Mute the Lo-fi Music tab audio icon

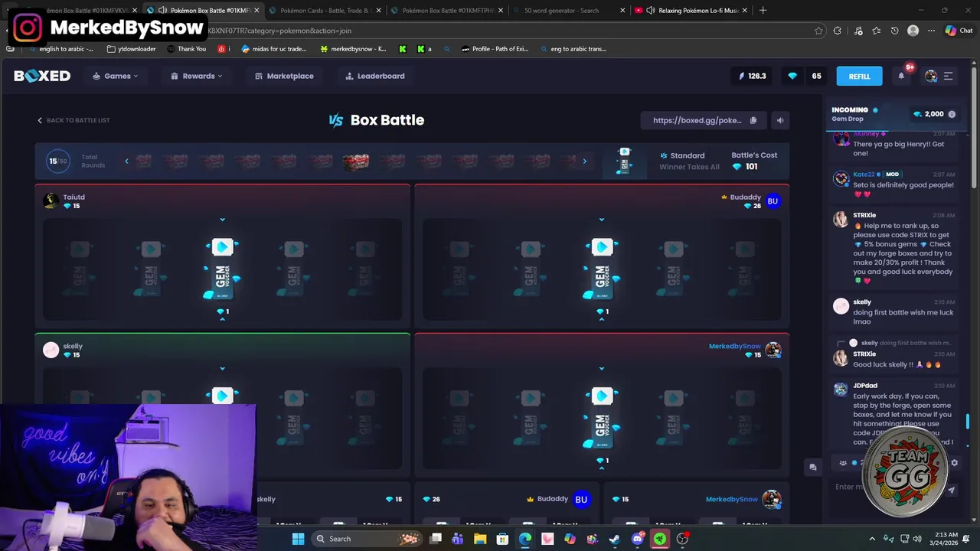click(651, 11)
